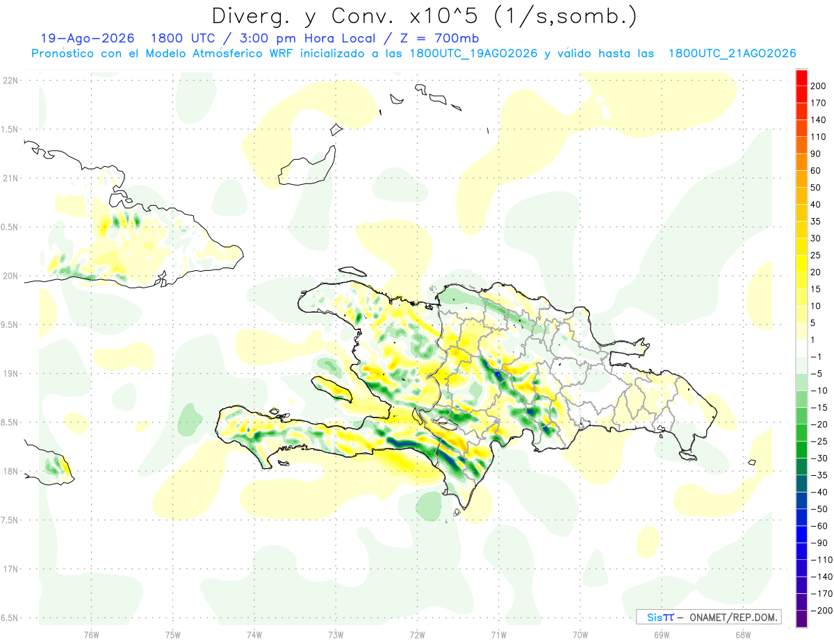Click the colorbar label '40'

pos(816,205)
